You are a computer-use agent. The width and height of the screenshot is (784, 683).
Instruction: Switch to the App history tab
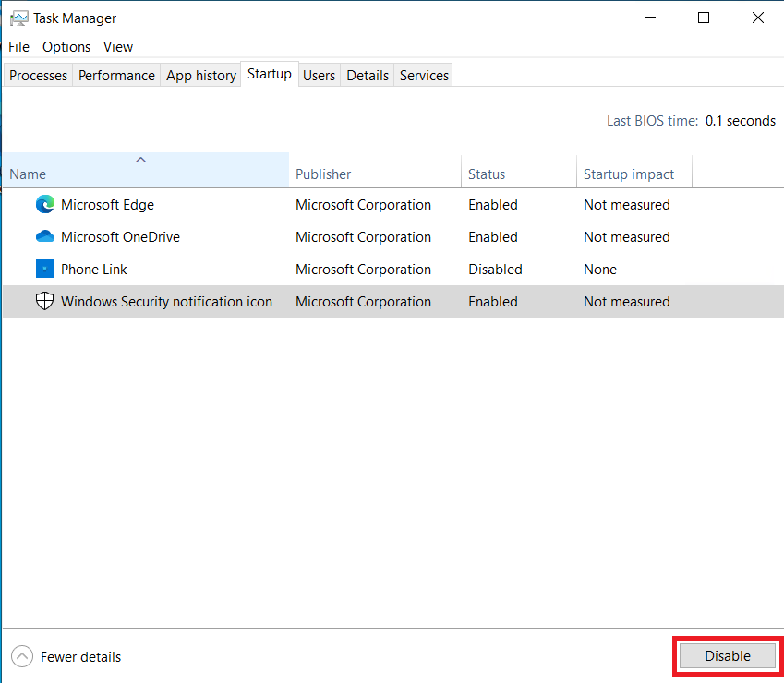[201, 76]
